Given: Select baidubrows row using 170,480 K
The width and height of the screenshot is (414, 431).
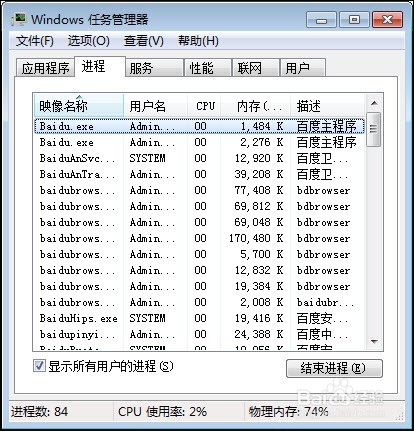Looking at the screenshot, I should click(x=199, y=238).
